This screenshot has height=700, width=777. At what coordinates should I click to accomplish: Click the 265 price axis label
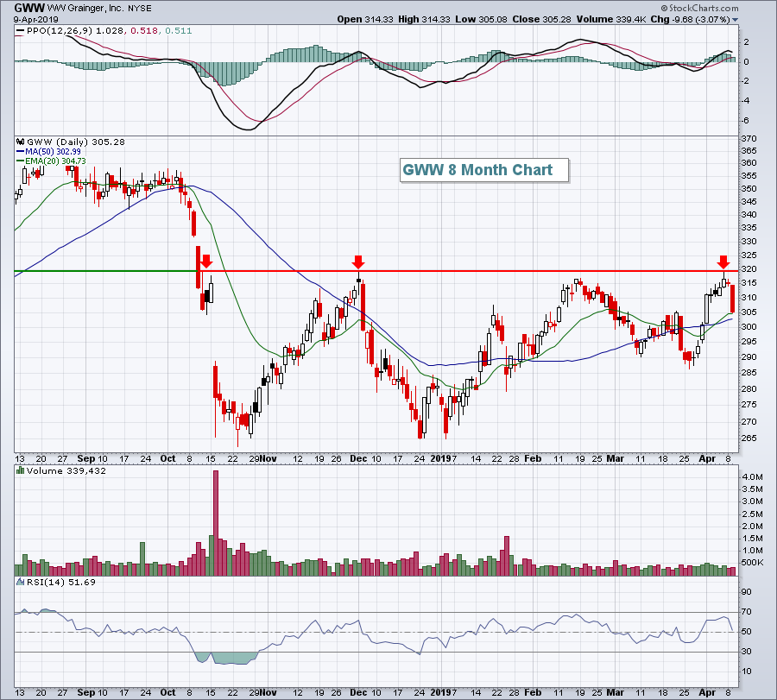[x=749, y=438]
